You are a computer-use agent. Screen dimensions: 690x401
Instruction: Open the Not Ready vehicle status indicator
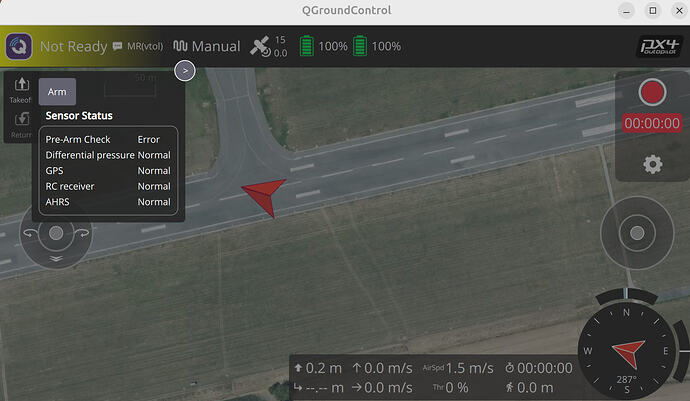[72, 46]
